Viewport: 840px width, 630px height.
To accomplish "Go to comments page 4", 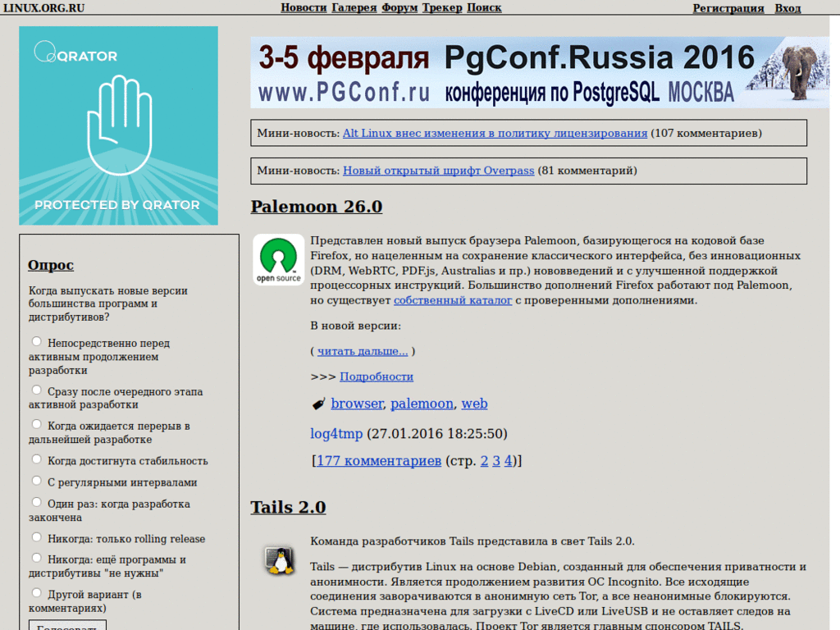I will [508, 461].
